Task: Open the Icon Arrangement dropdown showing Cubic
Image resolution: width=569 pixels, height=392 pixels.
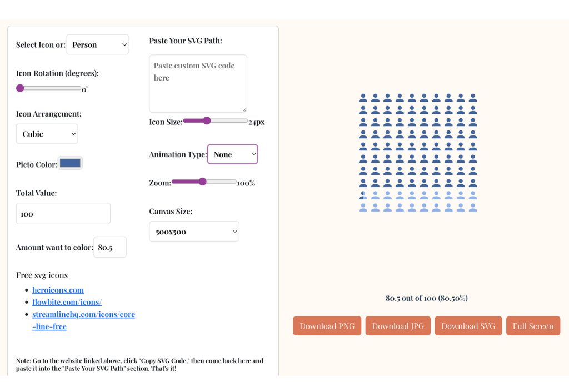Action: click(x=47, y=134)
